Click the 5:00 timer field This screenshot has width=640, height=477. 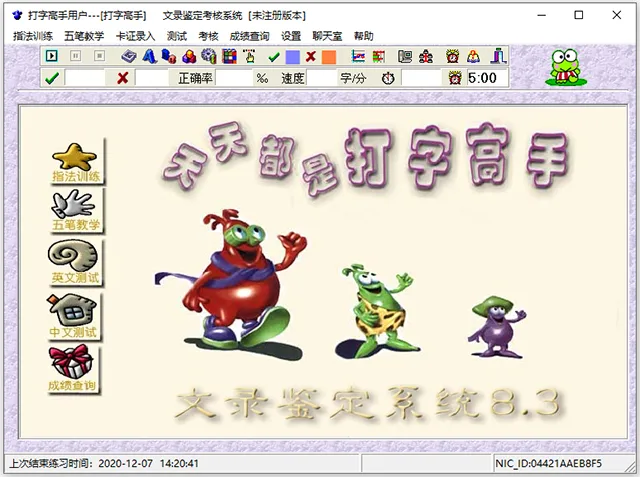click(487, 78)
